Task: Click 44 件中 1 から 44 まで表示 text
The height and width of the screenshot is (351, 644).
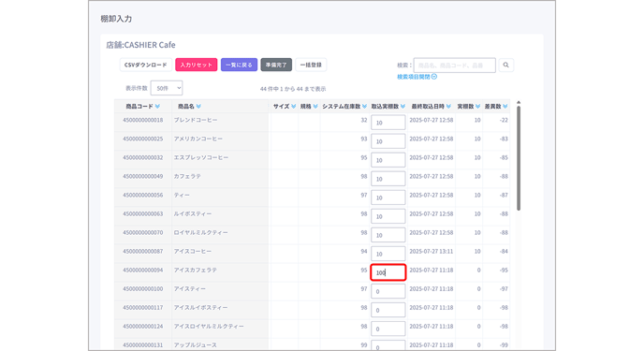Action: click(x=293, y=89)
